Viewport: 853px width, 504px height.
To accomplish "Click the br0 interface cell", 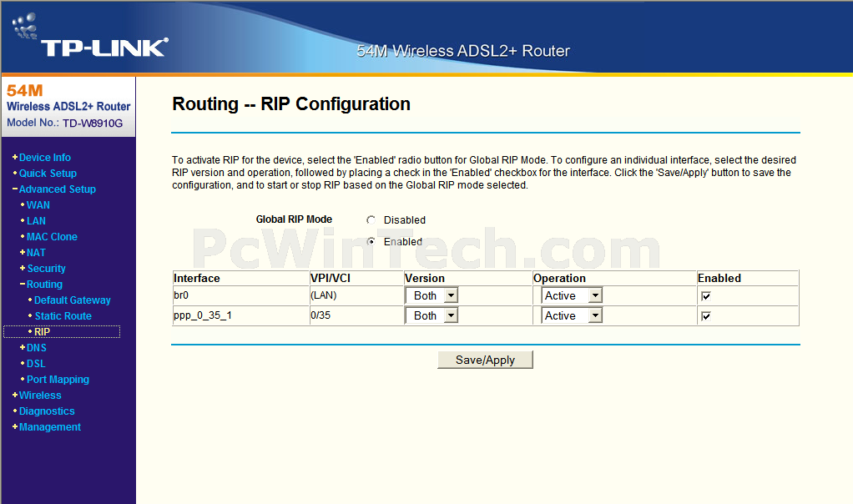I will coord(241,295).
